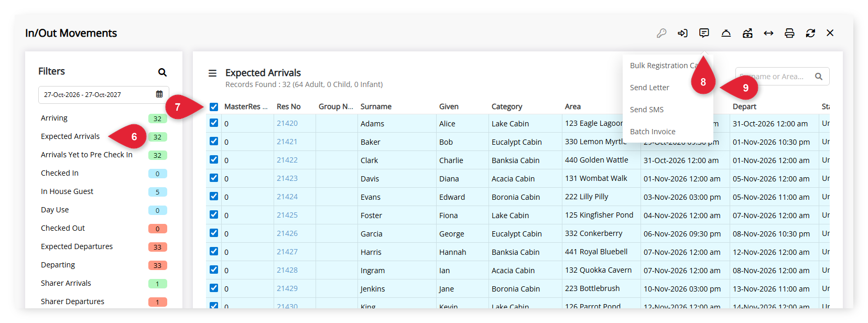Screen dimensions: 868x323
Task: Uncheck the checkbox for Evans row
Action: pyautogui.click(x=214, y=196)
